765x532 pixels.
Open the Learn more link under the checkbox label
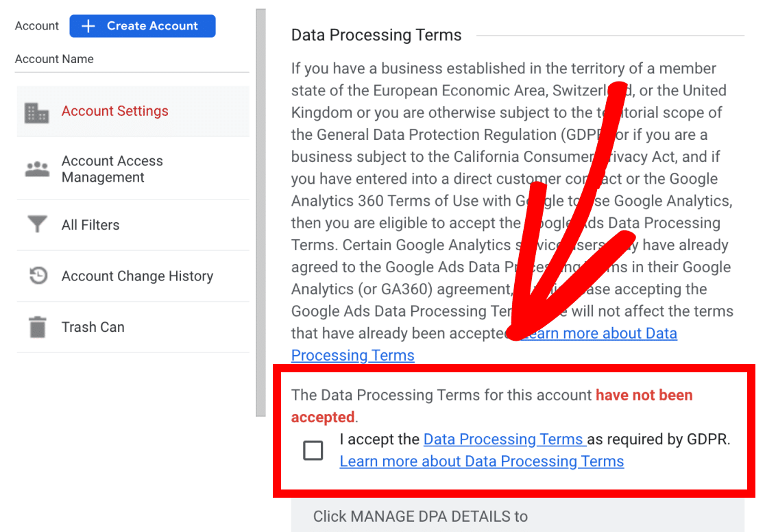point(481,461)
